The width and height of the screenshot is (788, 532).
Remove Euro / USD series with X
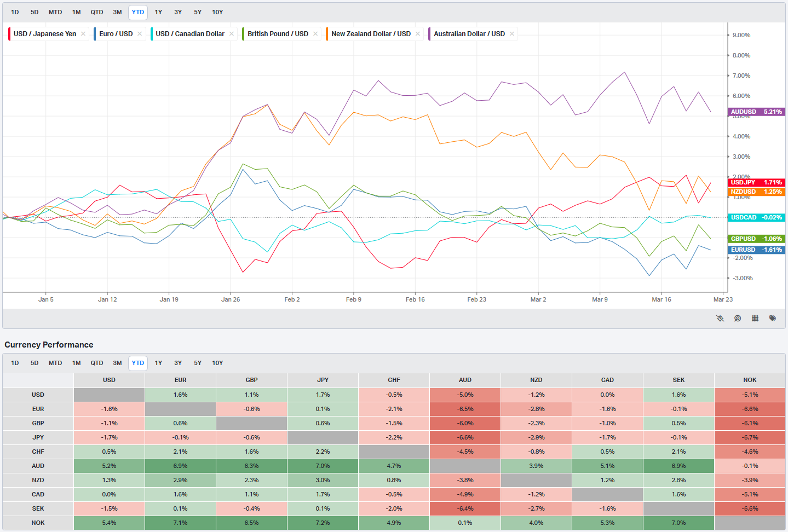(140, 34)
